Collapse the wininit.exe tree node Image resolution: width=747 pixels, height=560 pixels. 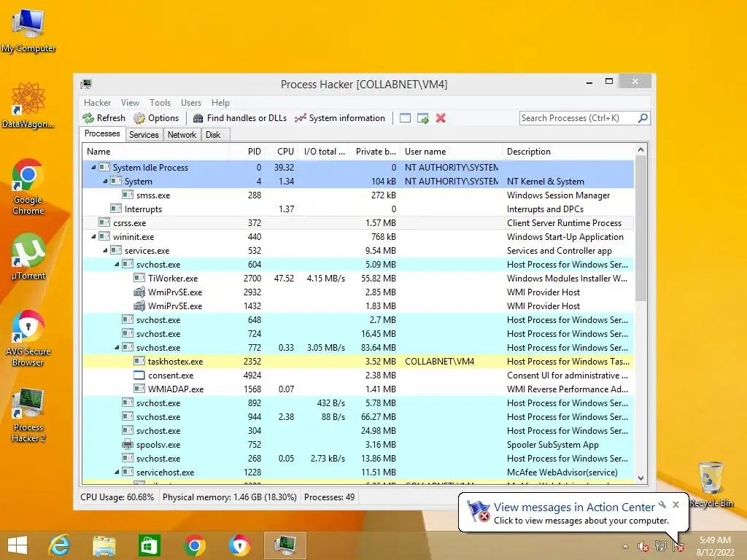(93, 237)
